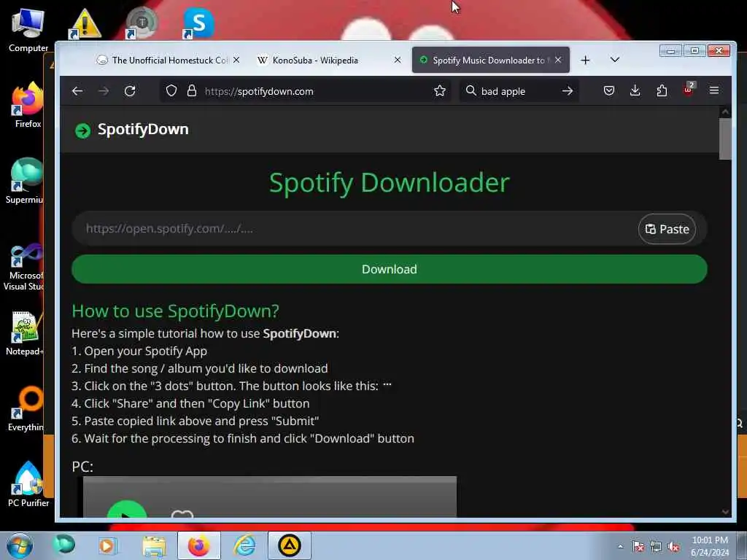Image resolution: width=747 pixels, height=560 pixels.
Task: Show hidden system tray icons
Action: click(x=620, y=546)
